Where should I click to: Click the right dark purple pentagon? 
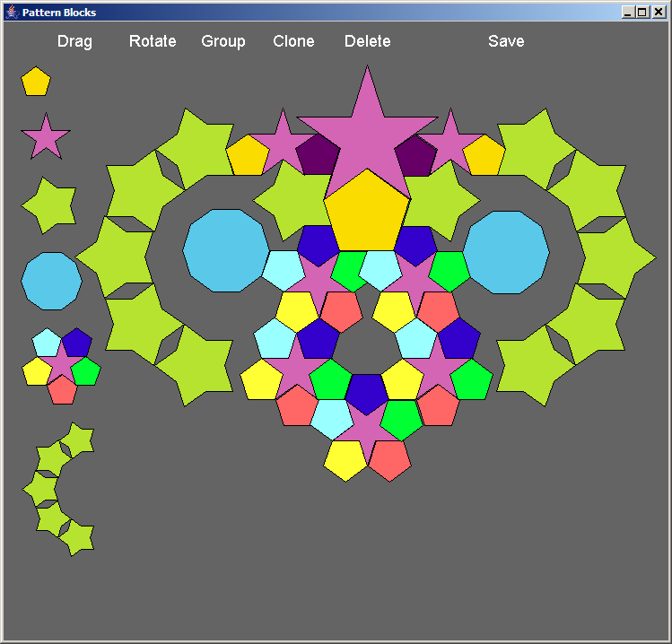coord(415,156)
